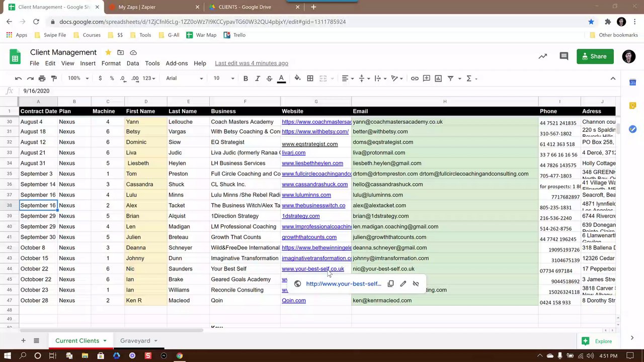
Task: Open the www.cassandrashuck.com website link
Action: coord(314,185)
